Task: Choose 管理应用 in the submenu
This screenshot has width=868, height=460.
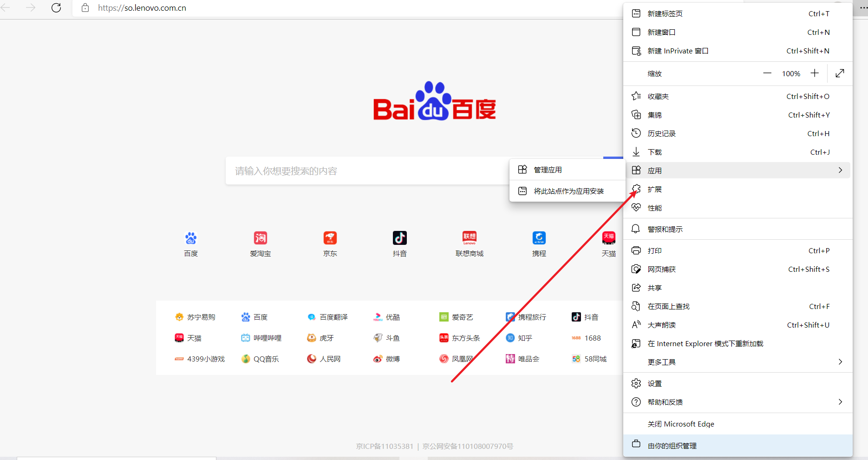Action: pos(548,170)
